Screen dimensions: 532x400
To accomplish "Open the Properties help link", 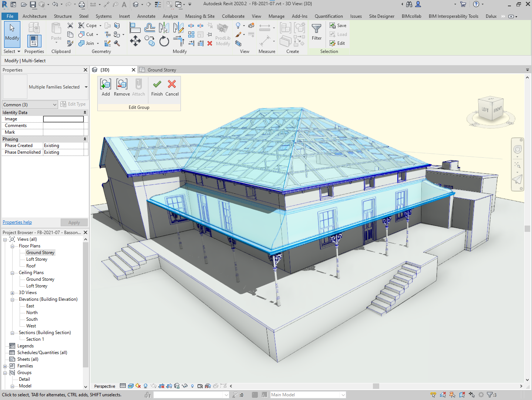I will coord(17,222).
